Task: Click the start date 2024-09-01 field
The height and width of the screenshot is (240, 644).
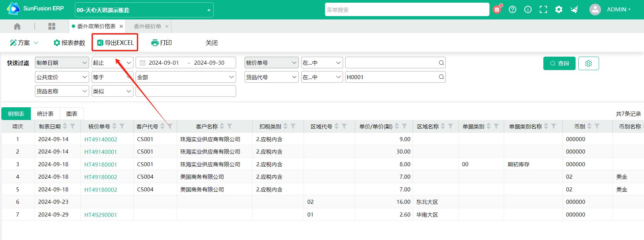Action: (x=164, y=63)
